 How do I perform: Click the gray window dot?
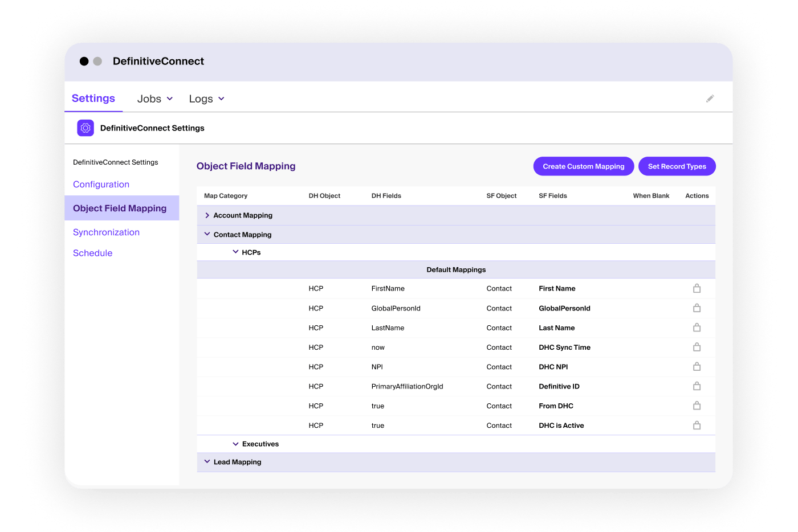point(97,62)
